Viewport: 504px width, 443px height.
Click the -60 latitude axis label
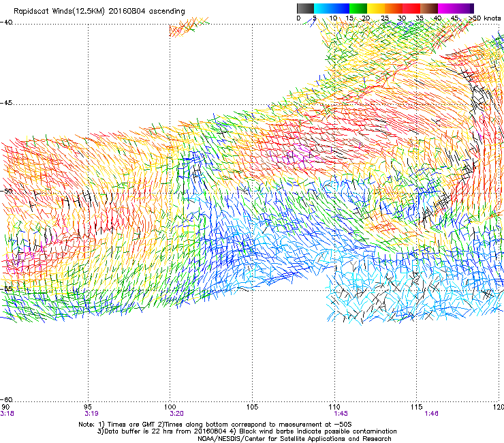[6, 399]
